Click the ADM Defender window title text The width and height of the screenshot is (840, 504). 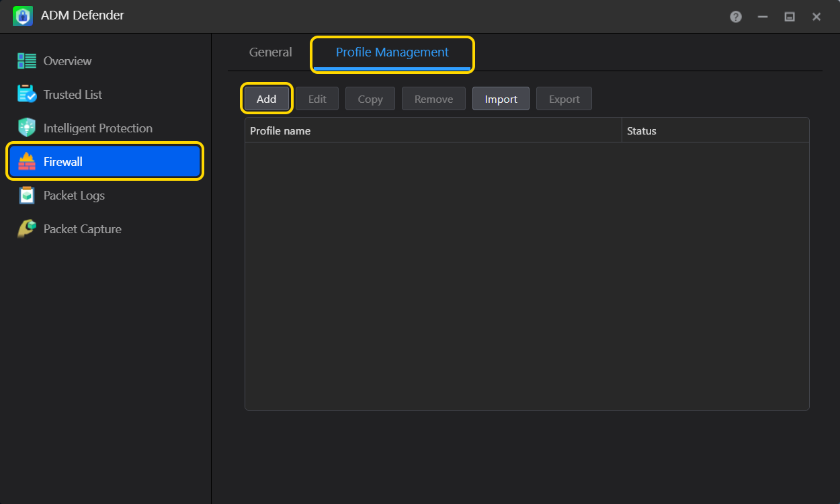(x=83, y=15)
